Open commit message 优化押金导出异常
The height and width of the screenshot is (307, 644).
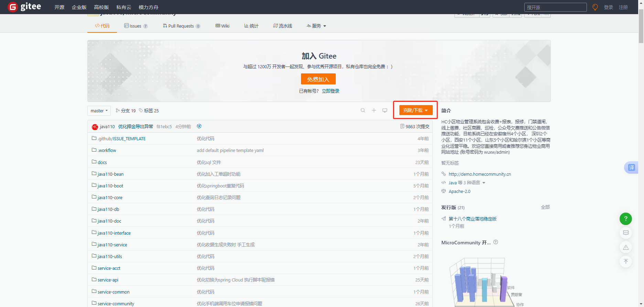(x=136, y=126)
